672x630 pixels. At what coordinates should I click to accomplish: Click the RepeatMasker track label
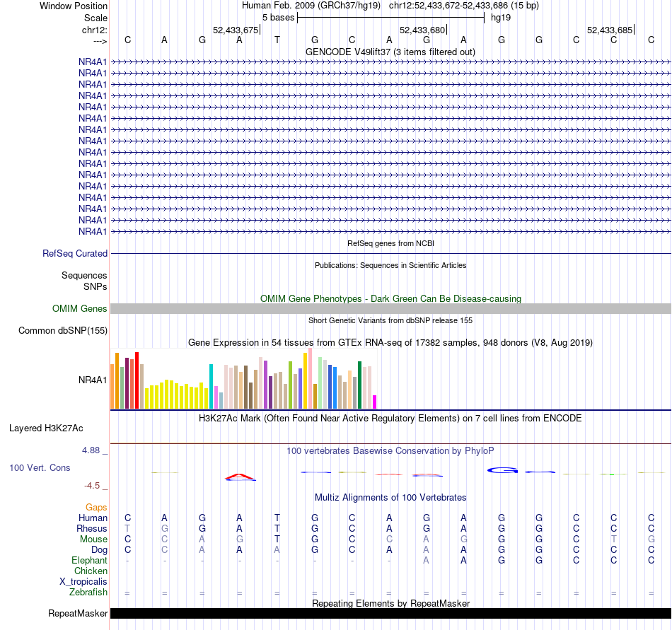[x=78, y=613]
